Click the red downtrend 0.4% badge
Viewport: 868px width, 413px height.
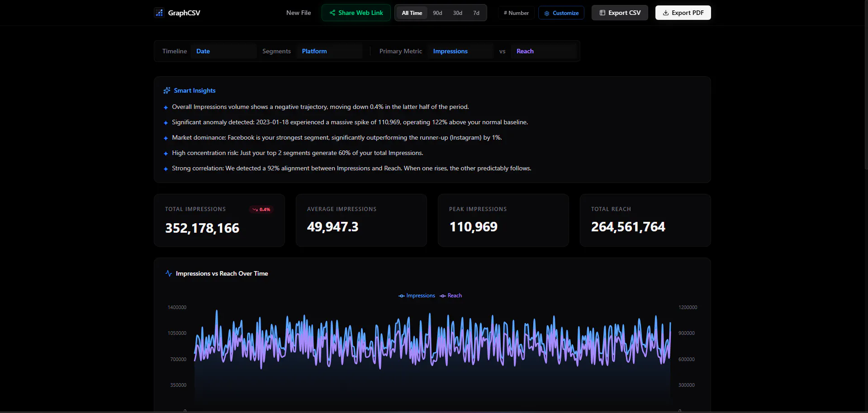(261, 209)
